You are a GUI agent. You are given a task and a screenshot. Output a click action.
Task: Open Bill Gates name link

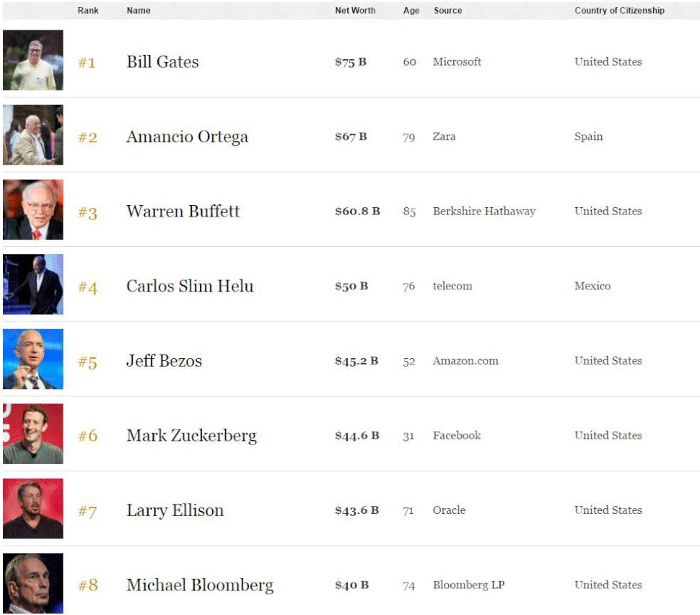click(162, 61)
